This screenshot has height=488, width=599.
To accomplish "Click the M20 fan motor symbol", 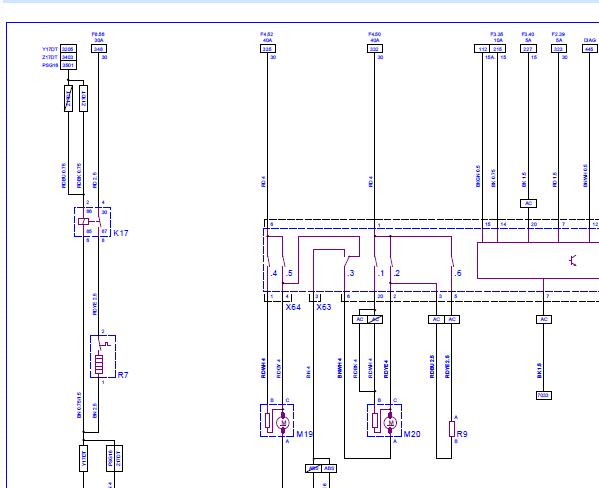I will [390, 422].
